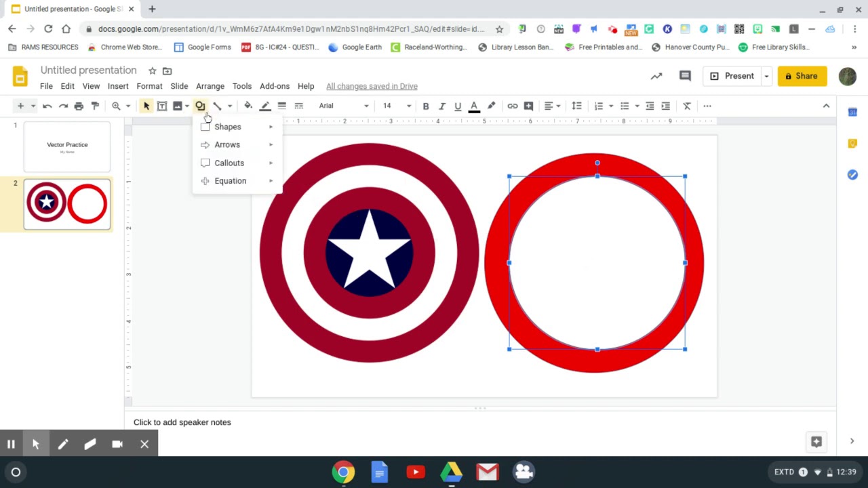The width and height of the screenshot is (868, 488).
Task: Toggle the numbered list
Action: coord(599,106)
